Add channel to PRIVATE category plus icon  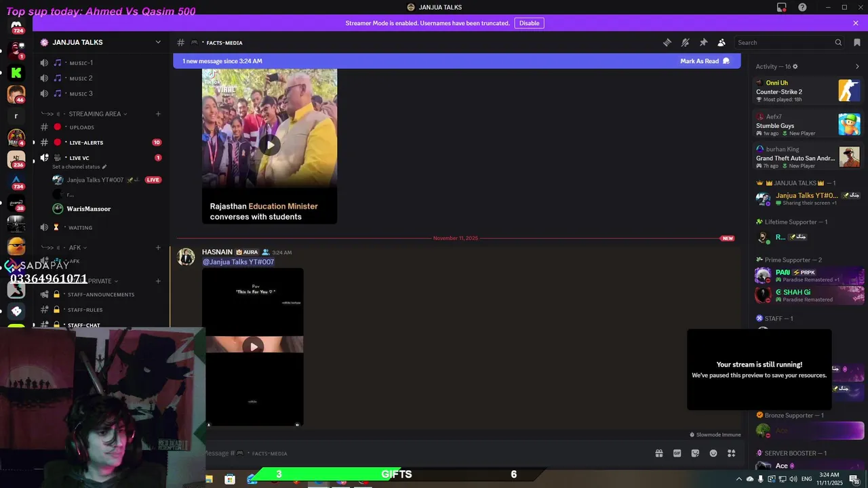(158, 281)
